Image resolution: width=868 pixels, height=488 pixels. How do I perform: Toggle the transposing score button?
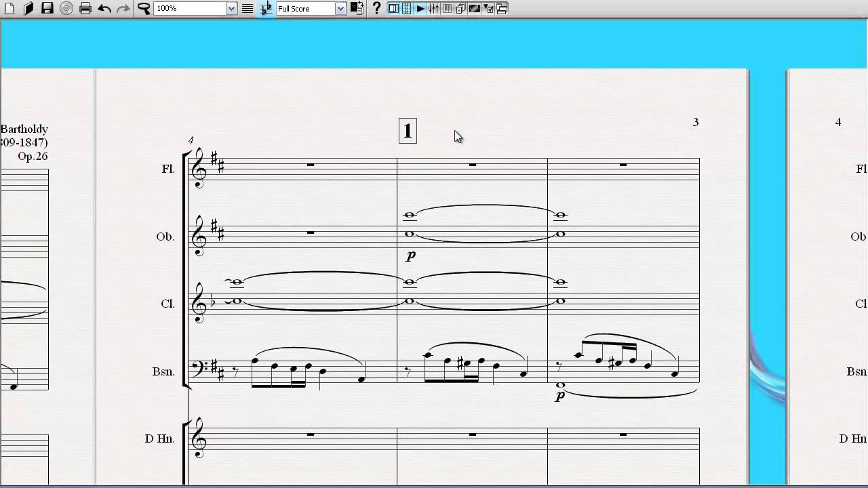(x=266, y=8)
